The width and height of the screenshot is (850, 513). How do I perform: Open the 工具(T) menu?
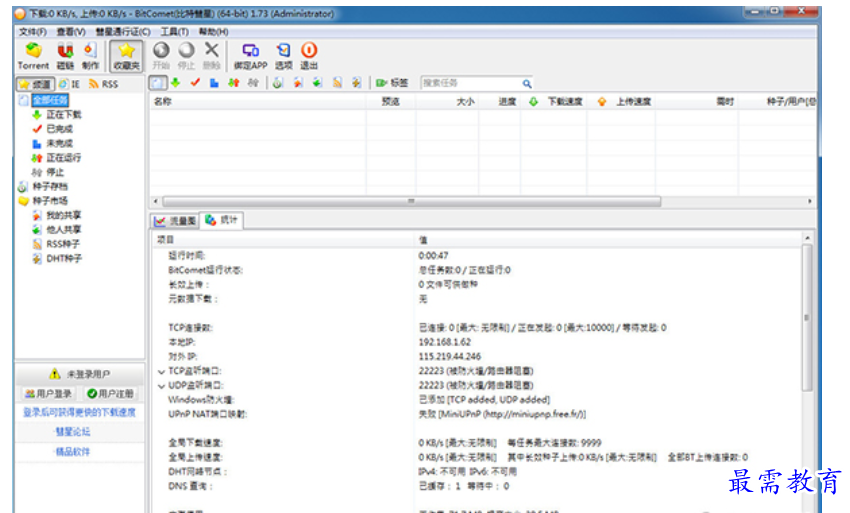click(174, 32)
